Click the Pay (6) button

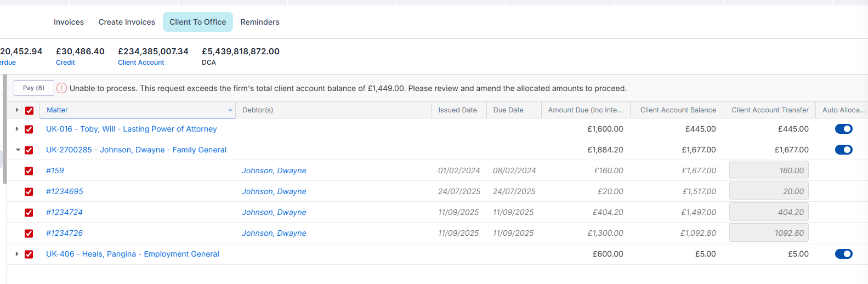34,88
